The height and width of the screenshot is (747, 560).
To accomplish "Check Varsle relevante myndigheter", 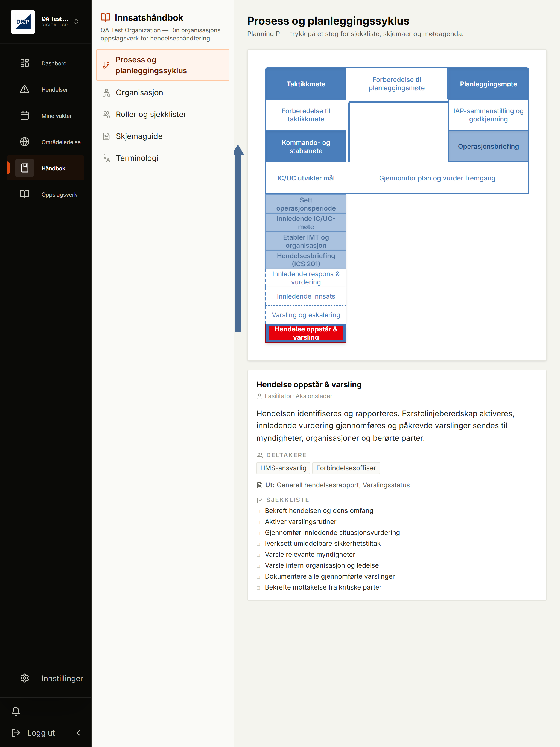I will pos(258,555).
